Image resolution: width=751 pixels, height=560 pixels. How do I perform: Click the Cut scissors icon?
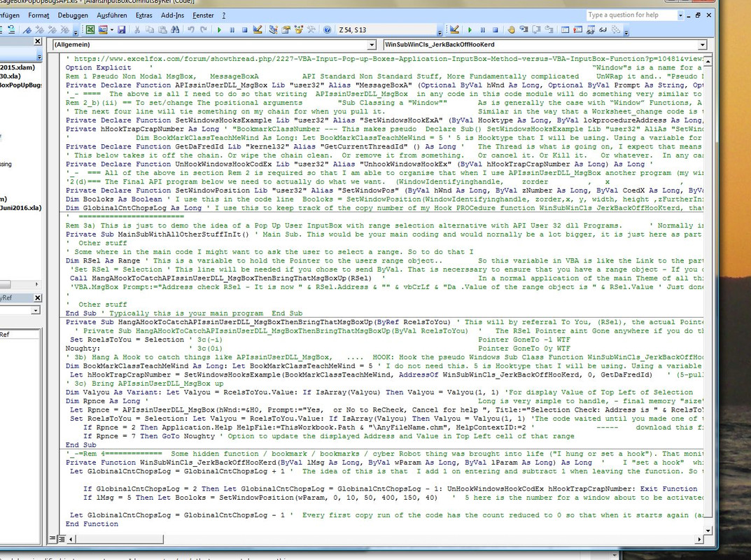pos(137,29)
